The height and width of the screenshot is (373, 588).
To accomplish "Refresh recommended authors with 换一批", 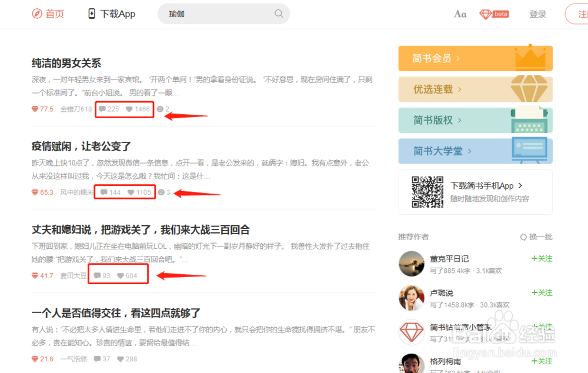I will pos(536,237).
